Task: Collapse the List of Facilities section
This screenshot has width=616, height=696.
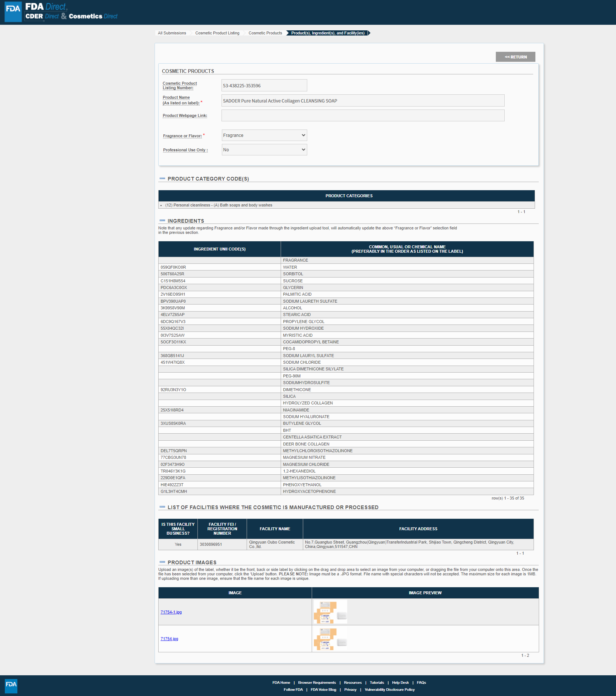Action: coord(162,507)
